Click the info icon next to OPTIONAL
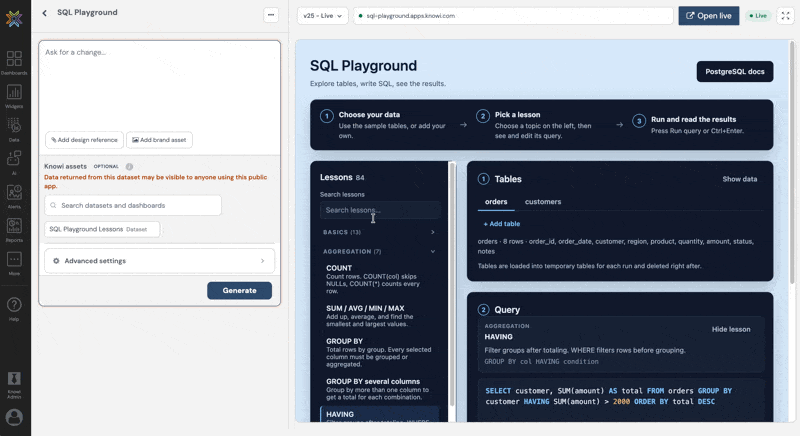The image size is (800, 436). coord(129,167)
